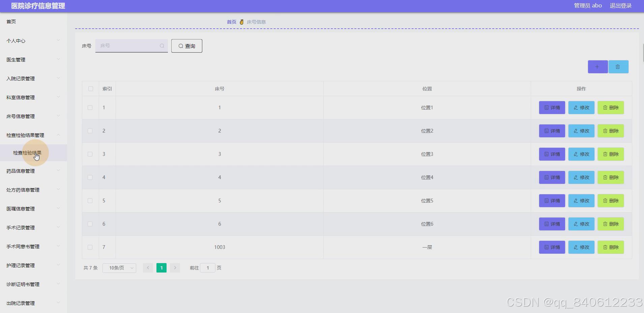
Task: Check the box for the 位置1 row
Action: (x=90, y=108)
